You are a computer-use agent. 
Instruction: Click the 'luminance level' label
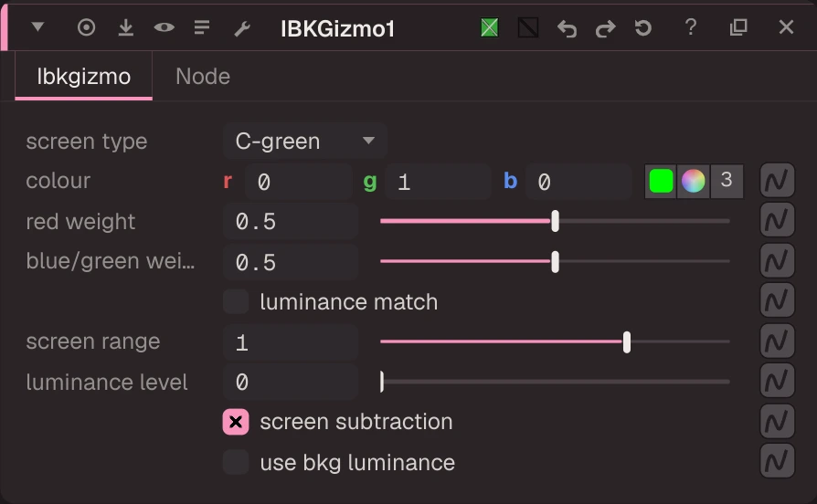coord(107,383)
